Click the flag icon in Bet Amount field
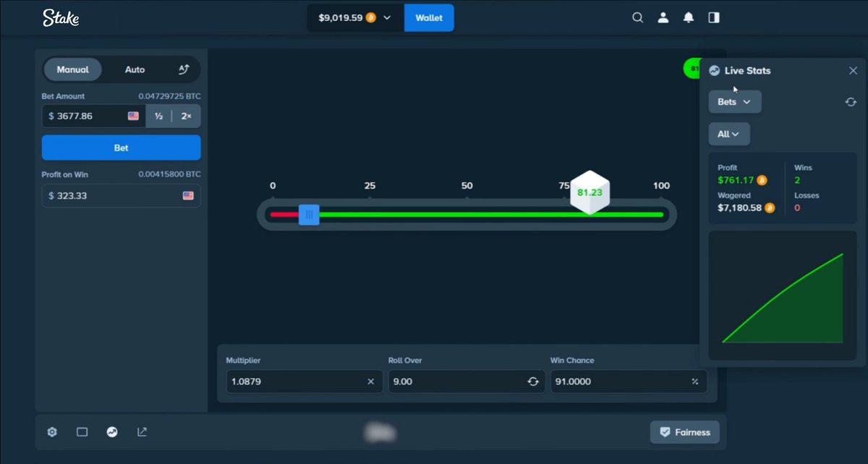Image resolution: width=868 pixels, height=464 pixels. point(133,116)
